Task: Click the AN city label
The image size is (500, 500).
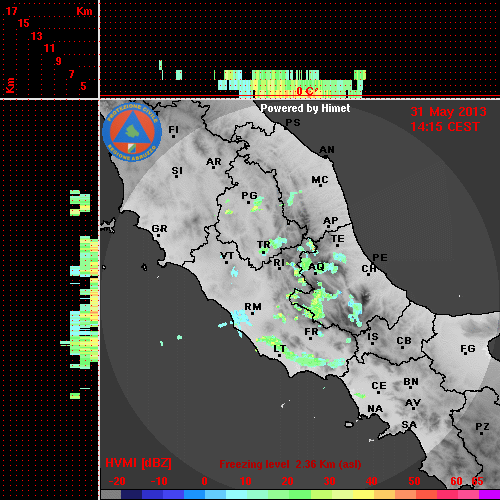Action: coord(327,150)
